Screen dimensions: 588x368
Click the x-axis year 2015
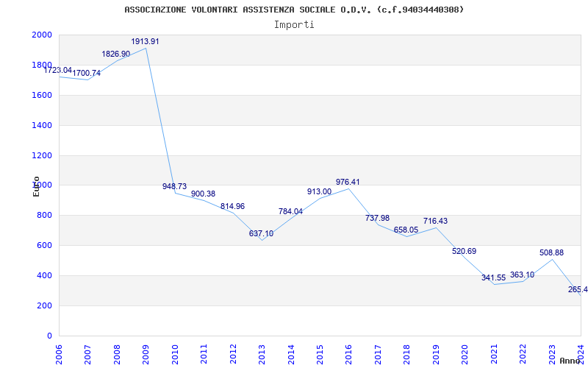click(320, 355)
